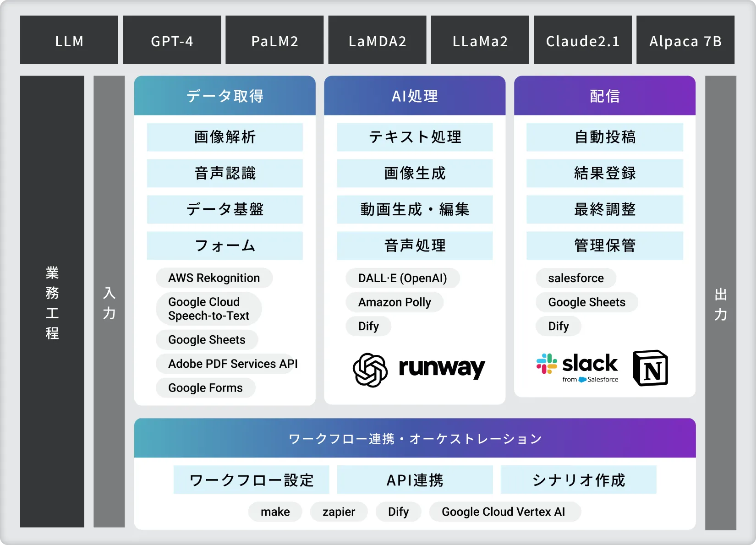756x545 pixels.
Task: Click the 音声処理 item
Action: coord(415,245)
